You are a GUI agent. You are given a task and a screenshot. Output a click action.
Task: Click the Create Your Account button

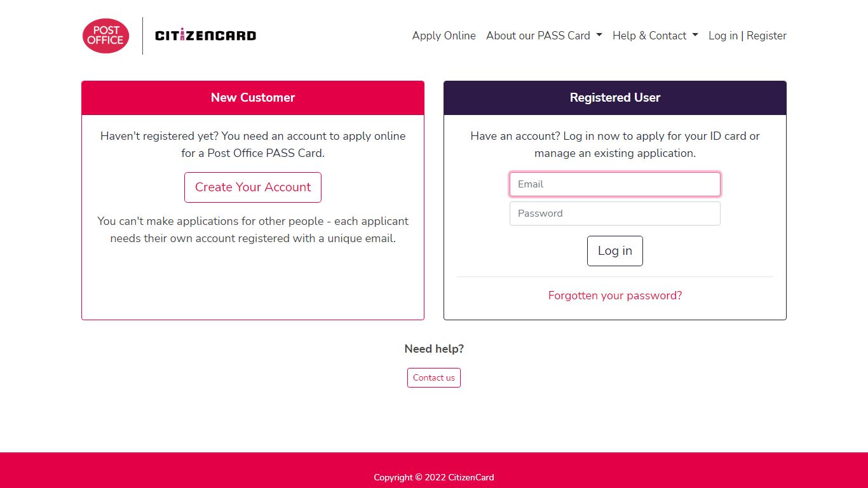coord(253,187)
